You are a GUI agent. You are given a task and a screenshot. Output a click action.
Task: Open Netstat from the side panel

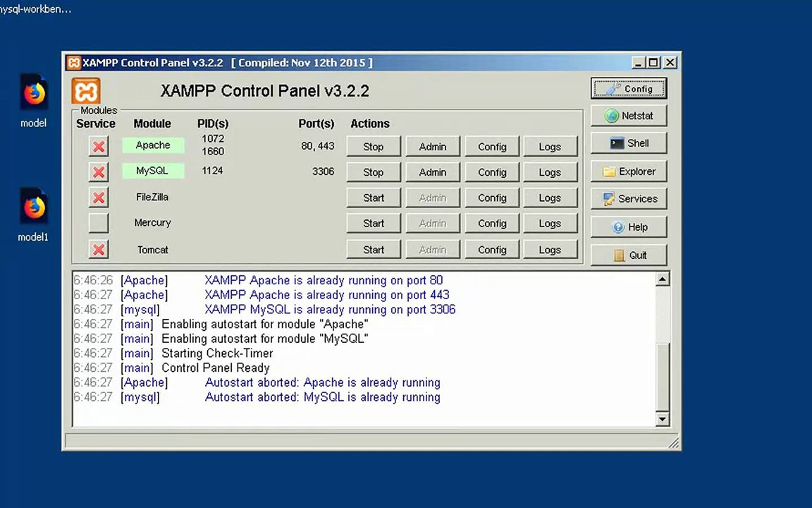click(x=629, y=116)
